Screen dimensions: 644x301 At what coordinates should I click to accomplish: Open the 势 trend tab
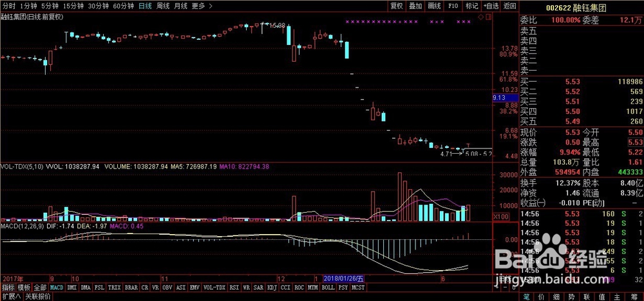coord(573,296)
